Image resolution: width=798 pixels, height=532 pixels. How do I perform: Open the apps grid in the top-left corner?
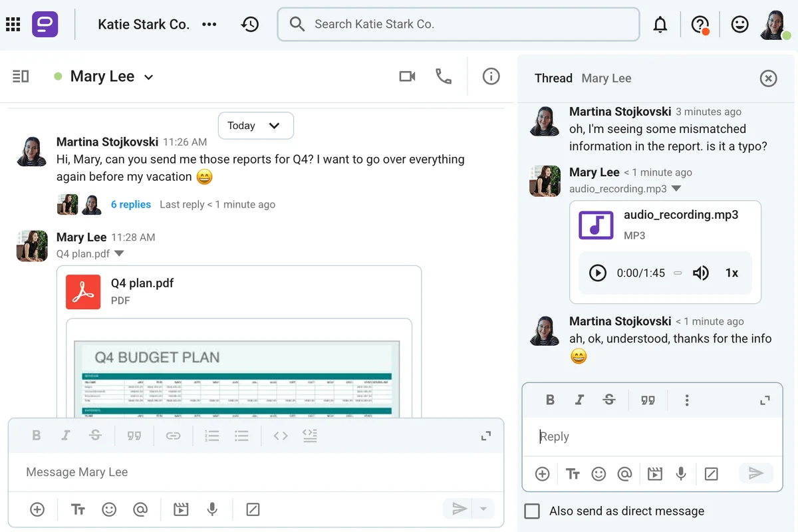click(13, 24)
